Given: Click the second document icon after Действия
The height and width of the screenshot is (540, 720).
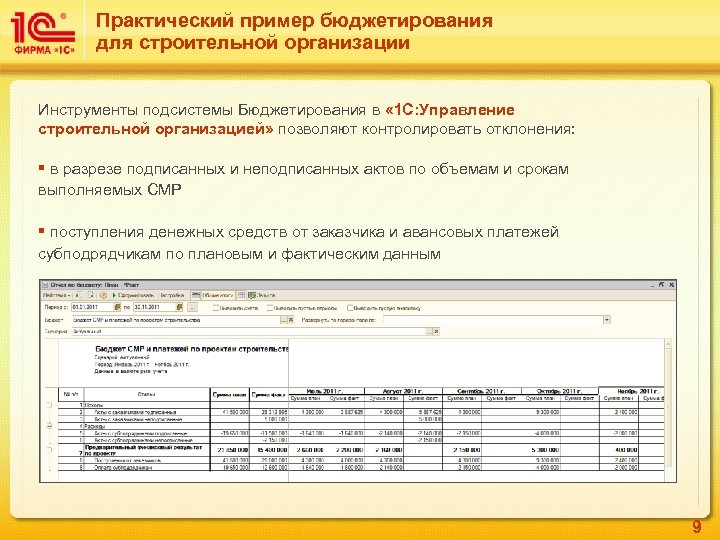Looking at the screenshot, I should 90,295.
